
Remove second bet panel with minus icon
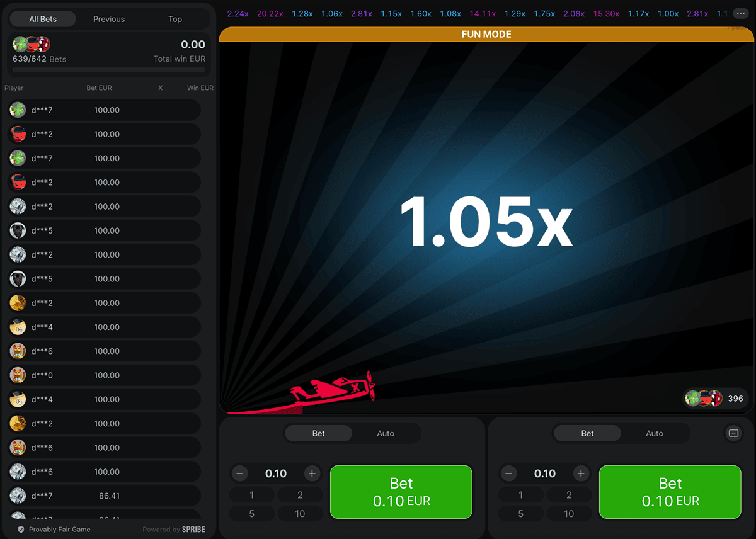[x=733, y=433]
